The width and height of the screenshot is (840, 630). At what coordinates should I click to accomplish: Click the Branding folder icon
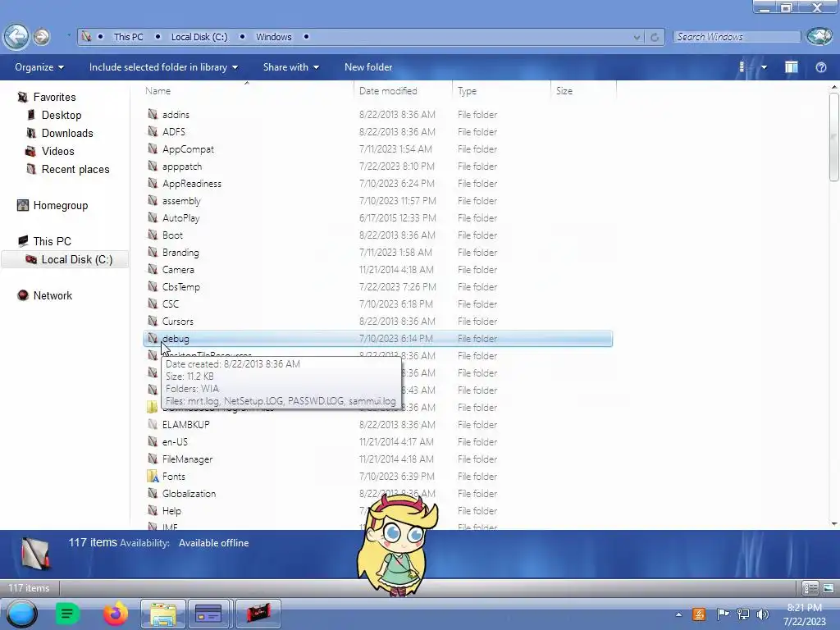153,252
